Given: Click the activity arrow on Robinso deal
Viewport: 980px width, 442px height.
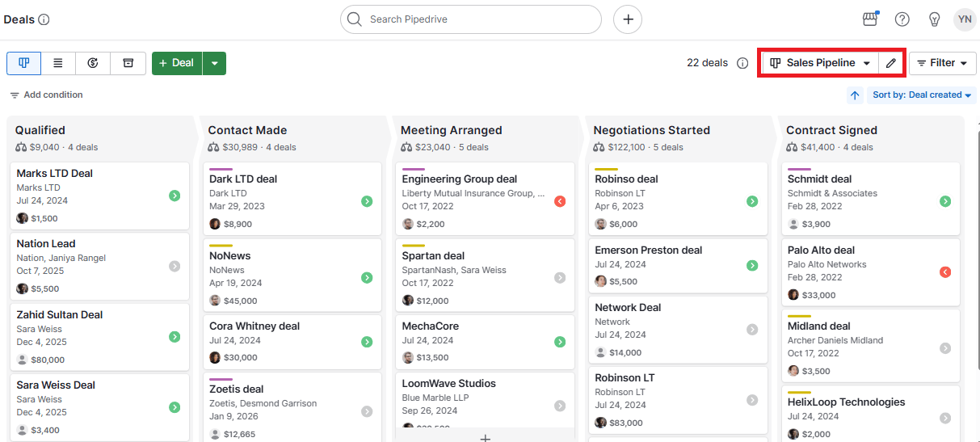Looking at the screenshot, I should tap(752, 201).
